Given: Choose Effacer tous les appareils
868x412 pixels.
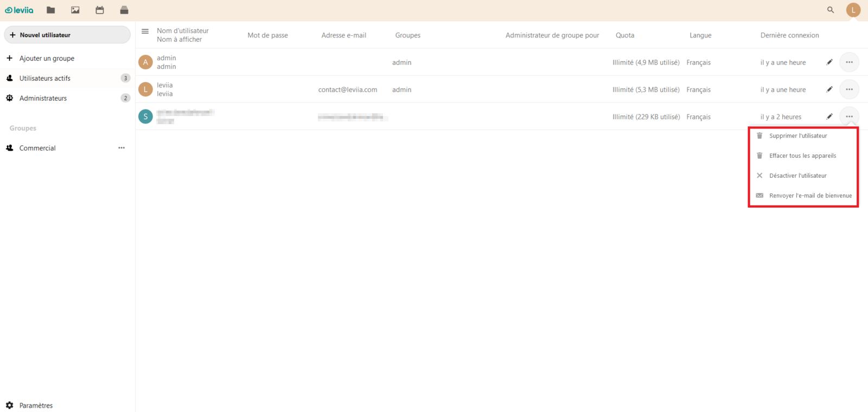Looking at the screenshot, I should pos(802,156).
